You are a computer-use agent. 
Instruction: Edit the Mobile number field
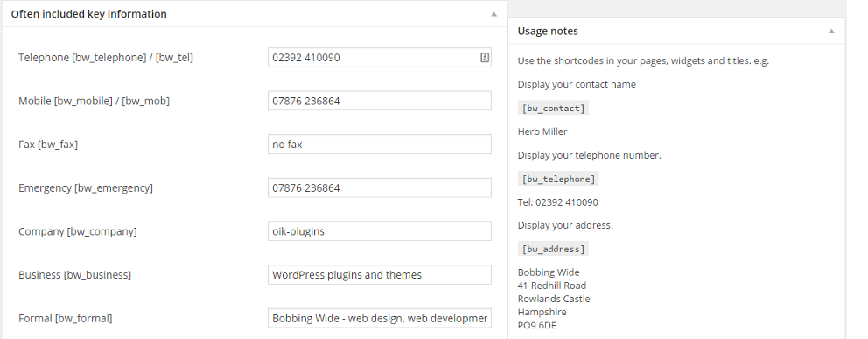click(379, 101)
